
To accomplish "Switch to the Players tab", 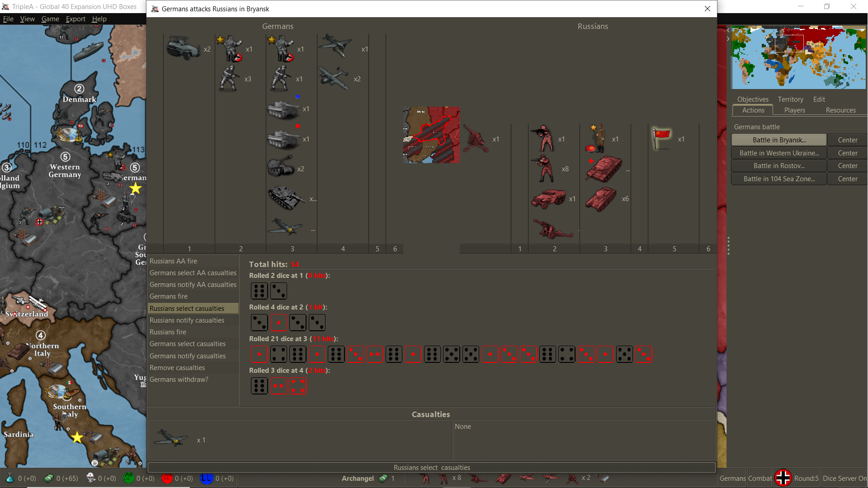I will tap(794, 110).
